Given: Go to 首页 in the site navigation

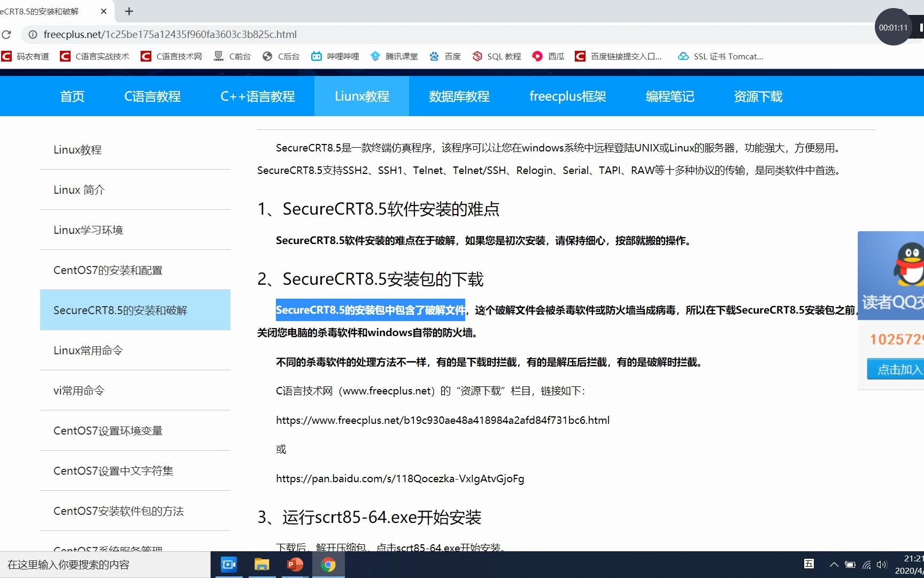Looking at the screenshot, I should click(x=72, y=96).
